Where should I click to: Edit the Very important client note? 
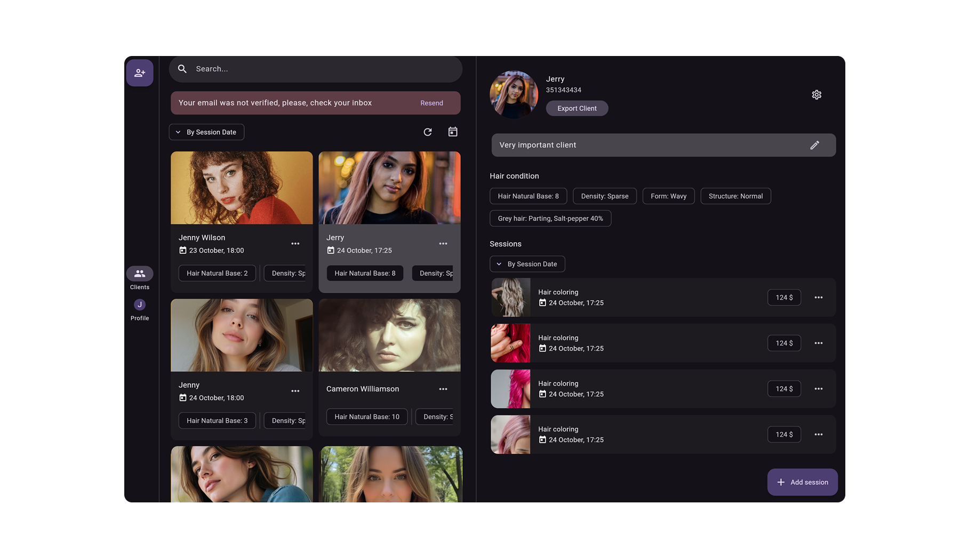(x=814, y=145)
